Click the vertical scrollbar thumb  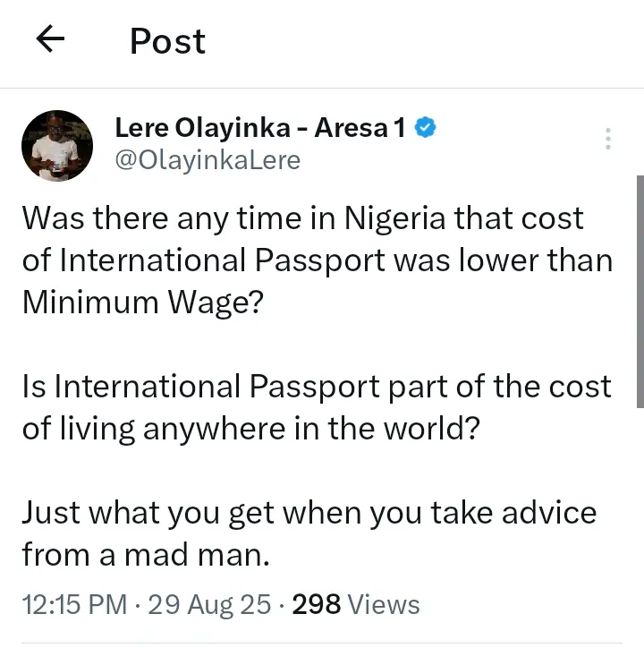(640, 292)
